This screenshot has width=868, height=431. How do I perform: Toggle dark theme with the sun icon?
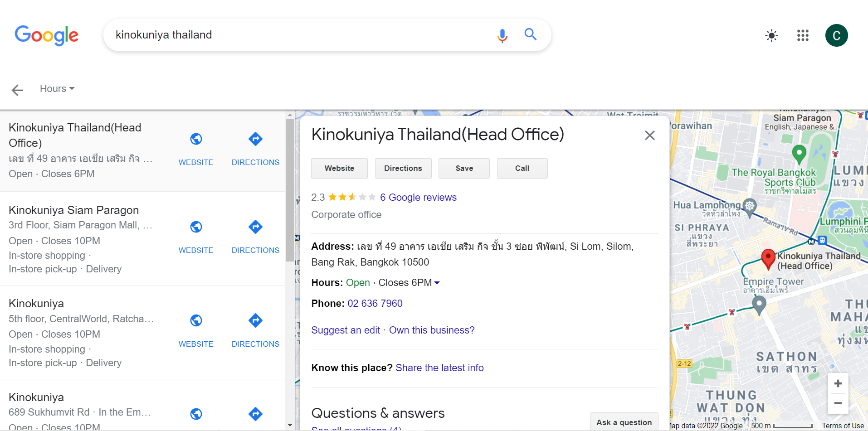click(x=771, y=35)
